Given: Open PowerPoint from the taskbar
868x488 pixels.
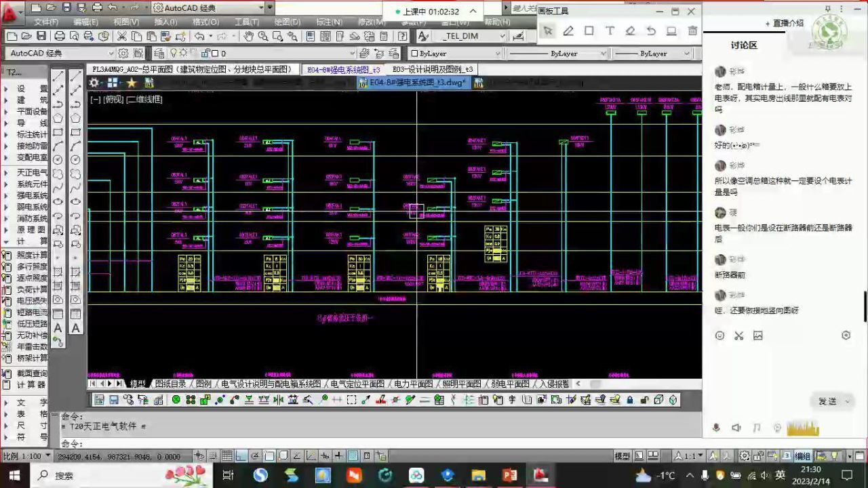Looking at the screenshot, I should (510, 475).
